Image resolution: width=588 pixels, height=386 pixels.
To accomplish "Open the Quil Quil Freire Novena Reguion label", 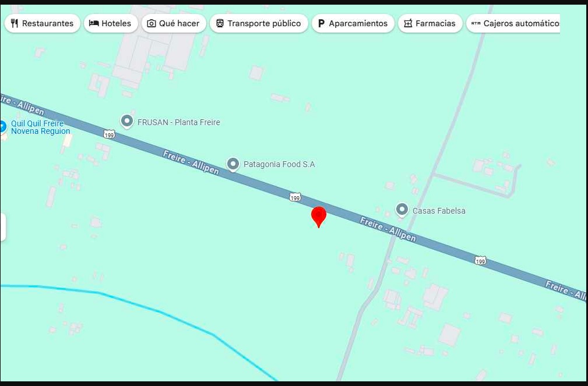I will (x=40, y=127).
